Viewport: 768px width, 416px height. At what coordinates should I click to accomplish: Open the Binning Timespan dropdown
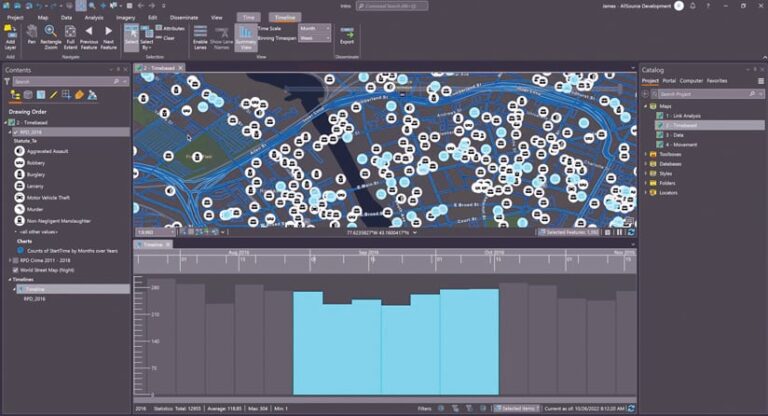coord(314,38)
